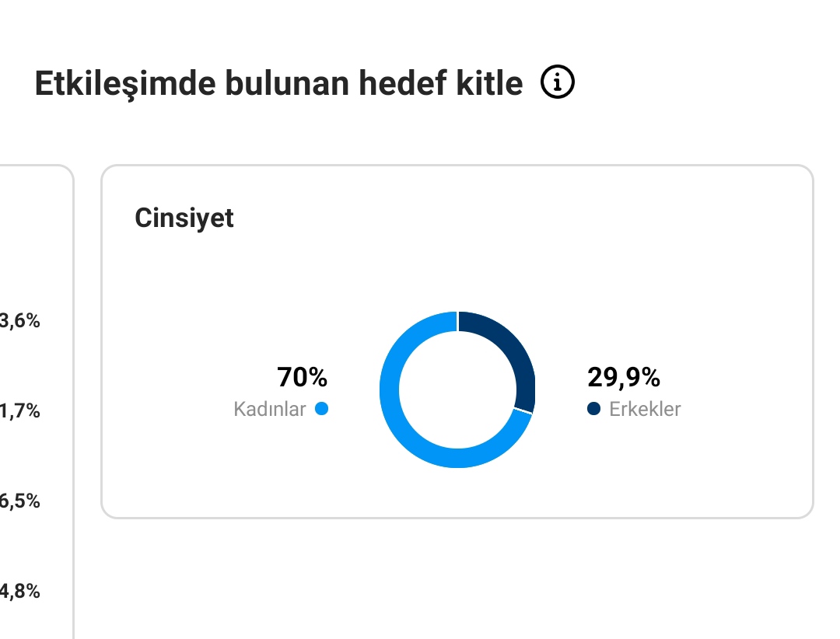Click the divider between donut segments at top

click(x=457, y=321)
